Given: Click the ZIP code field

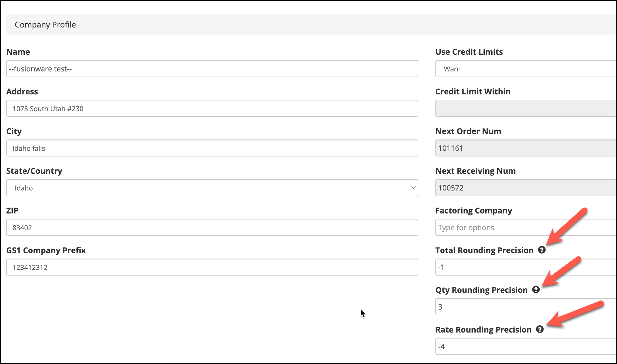Looking at the screenshot, I should point(212,227).
